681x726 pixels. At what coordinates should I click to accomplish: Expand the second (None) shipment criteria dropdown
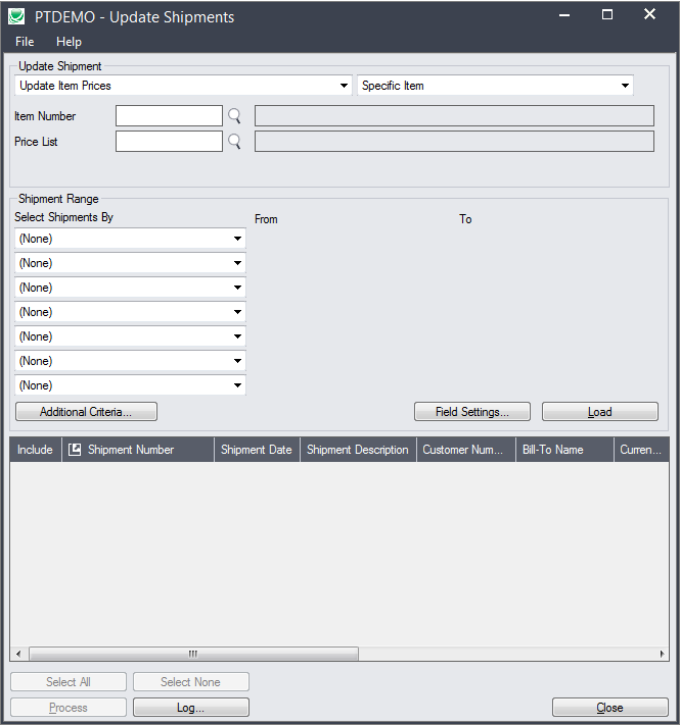[130, 263]
